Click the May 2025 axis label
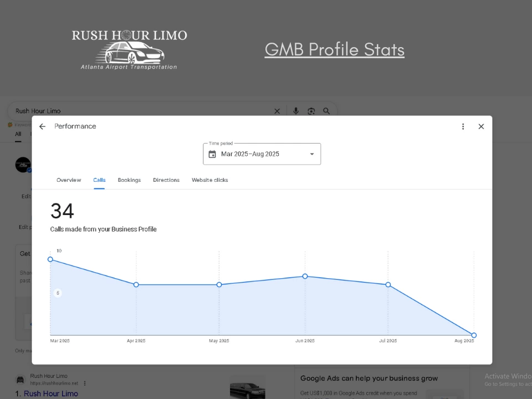The width and height of the screenshot is (532, 399). [219, 341]
